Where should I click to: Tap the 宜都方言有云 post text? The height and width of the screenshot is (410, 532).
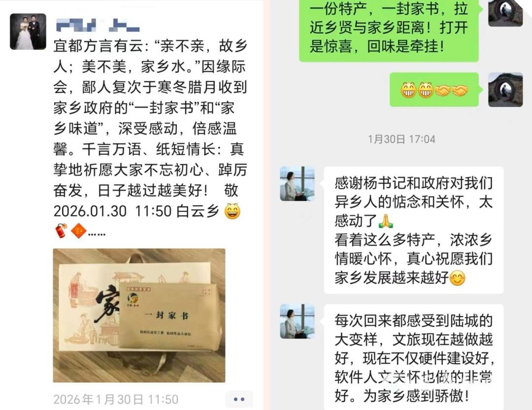[150, 128]
